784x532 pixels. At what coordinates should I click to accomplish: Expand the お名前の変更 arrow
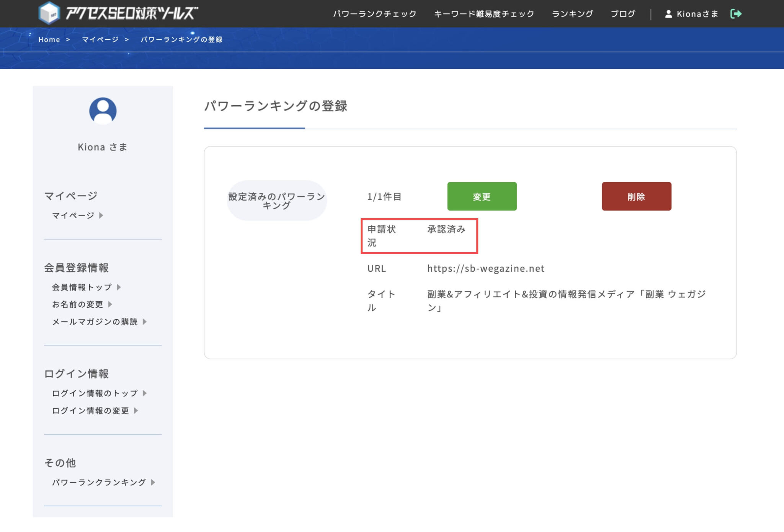[x=110, y=305]
